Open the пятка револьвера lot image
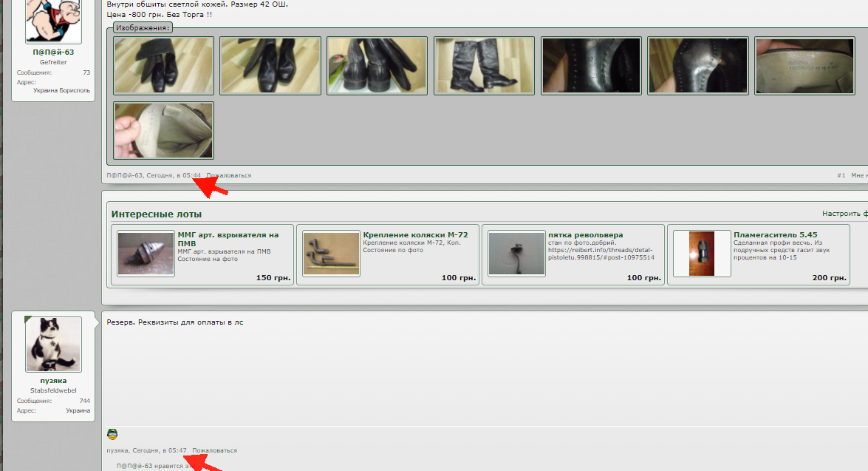This screenshot has width=868, height=471. (516, 254)
